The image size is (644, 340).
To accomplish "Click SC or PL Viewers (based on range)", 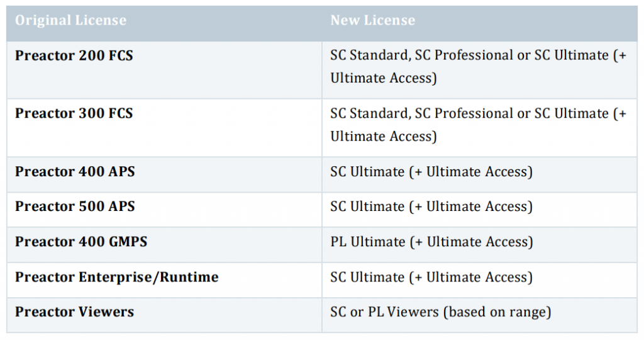I will (x=441, y=312).
